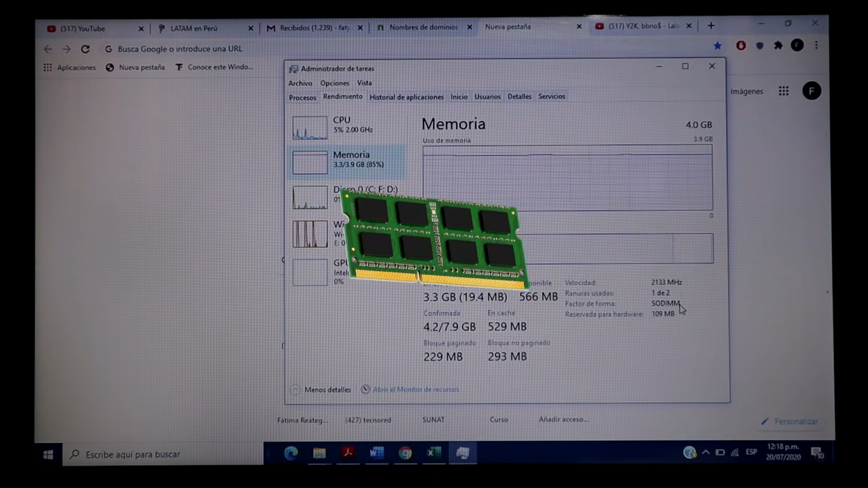868x488 pixels.
Task: Click the reload page icon in Chrome
Action: pyautogui.click(x=85, y=49)
